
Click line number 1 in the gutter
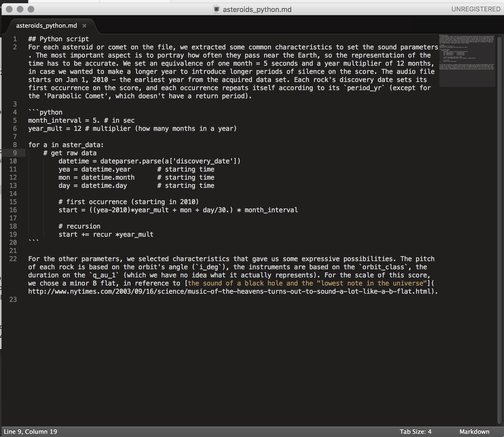[x=15, y=39]
